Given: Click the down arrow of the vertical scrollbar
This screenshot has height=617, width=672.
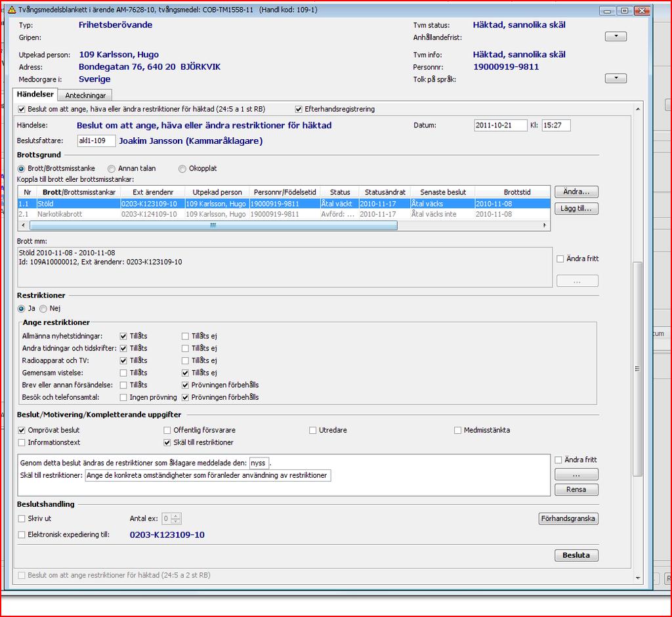Looking at the screenshot, I should click(638, 578).
